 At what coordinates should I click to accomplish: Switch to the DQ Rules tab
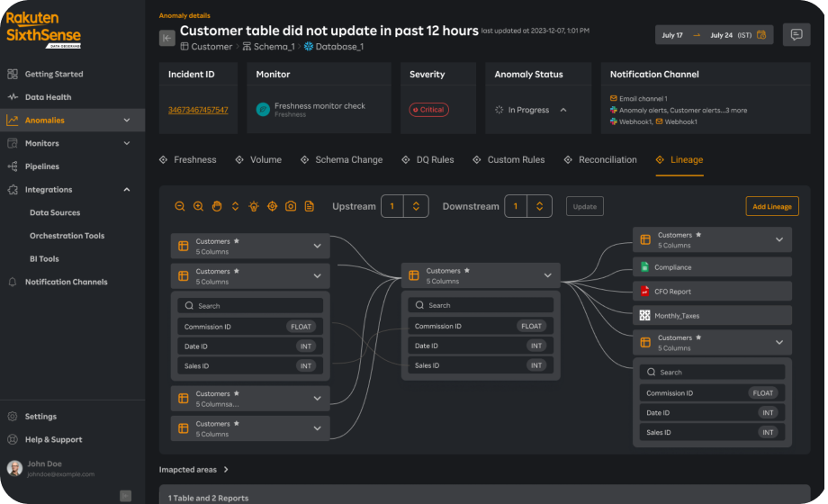tap(427, 160)
